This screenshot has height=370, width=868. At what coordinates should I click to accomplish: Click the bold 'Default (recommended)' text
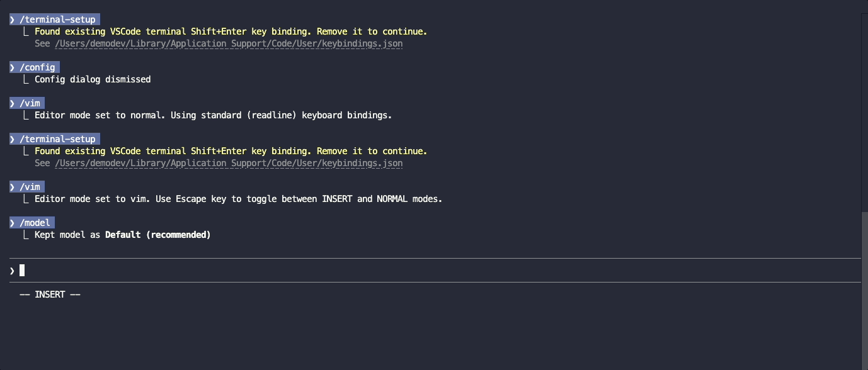tap(157, 235)
